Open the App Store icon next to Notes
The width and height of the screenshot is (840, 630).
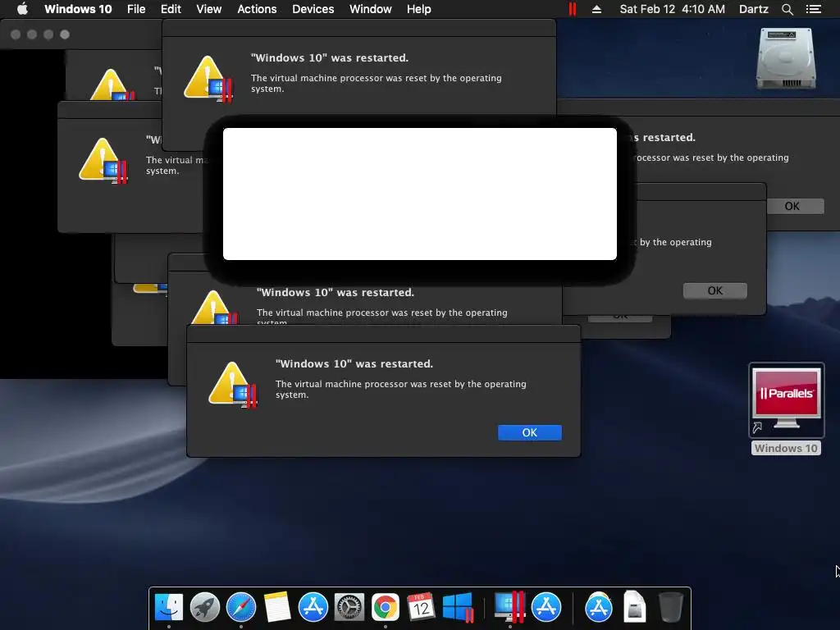coord(313,607)
